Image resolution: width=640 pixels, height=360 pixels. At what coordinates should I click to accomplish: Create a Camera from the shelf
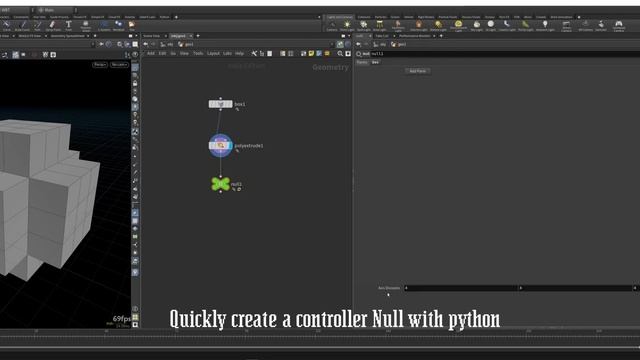(x=332, y=26)
